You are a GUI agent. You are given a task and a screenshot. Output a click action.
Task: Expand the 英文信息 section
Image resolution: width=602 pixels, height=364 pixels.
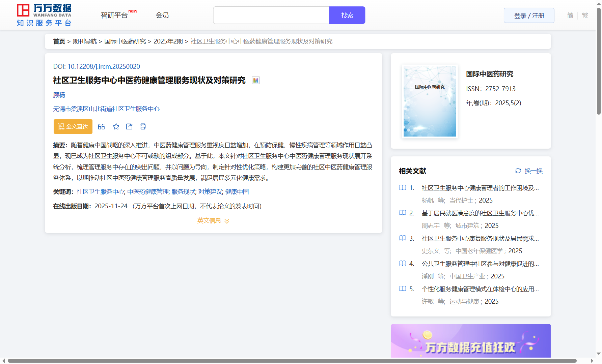pos(213,221)
